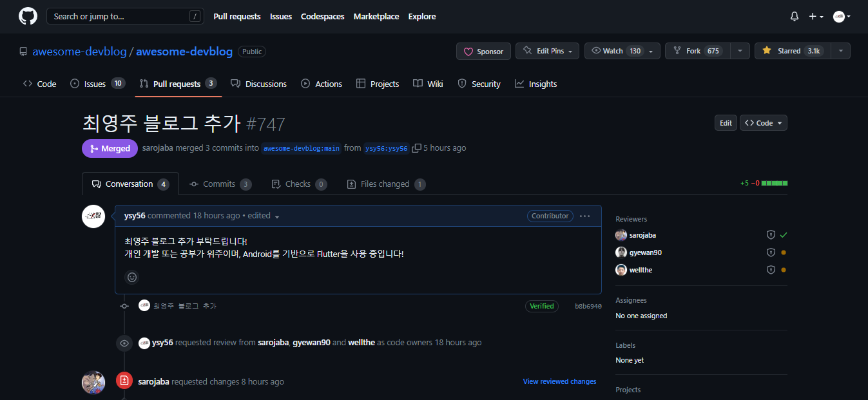Open the notifications bell

coord(795,17)
